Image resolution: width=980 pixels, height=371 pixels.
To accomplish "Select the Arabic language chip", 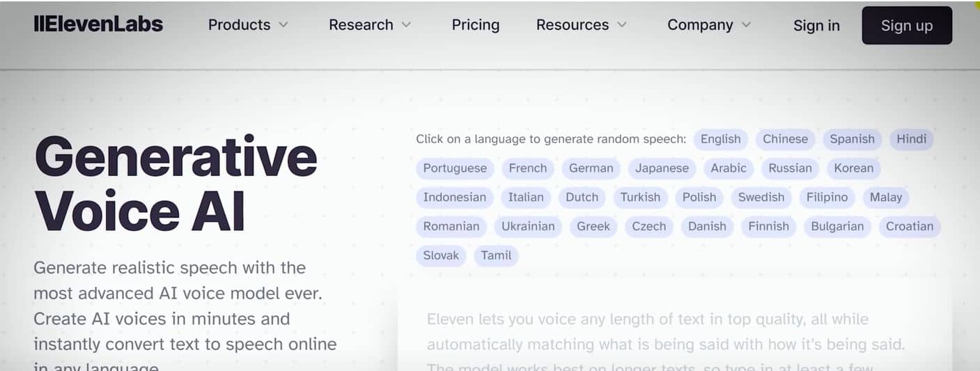I will pos(728,168).
